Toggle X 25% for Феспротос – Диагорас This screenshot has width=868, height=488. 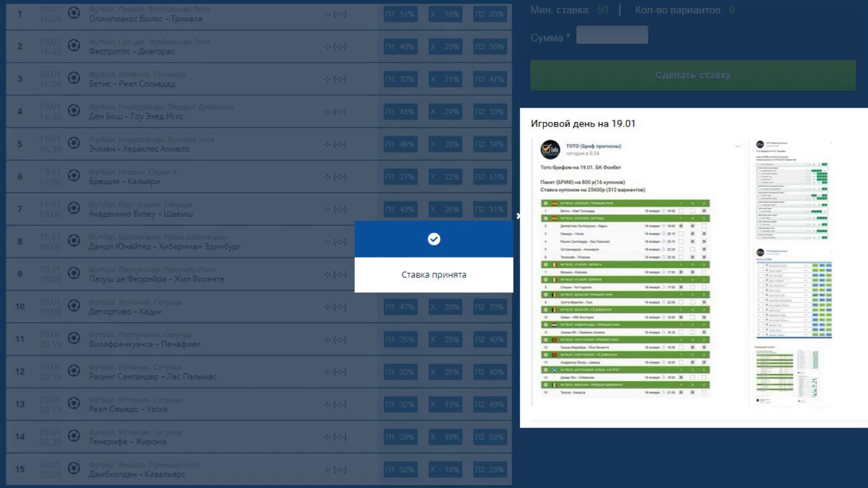(x=445, y=47)
